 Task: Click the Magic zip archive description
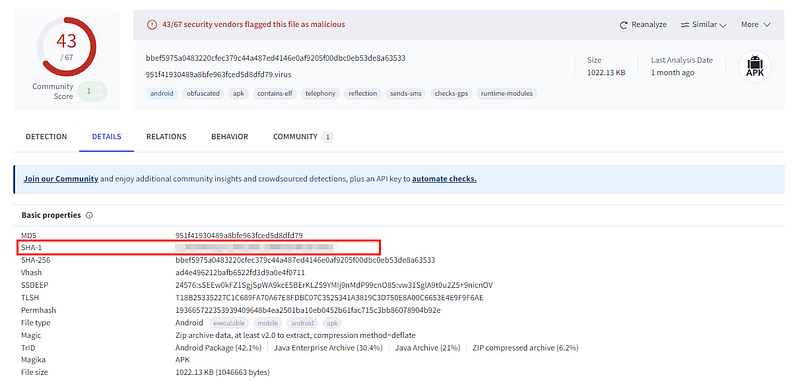tap(295, 335)
